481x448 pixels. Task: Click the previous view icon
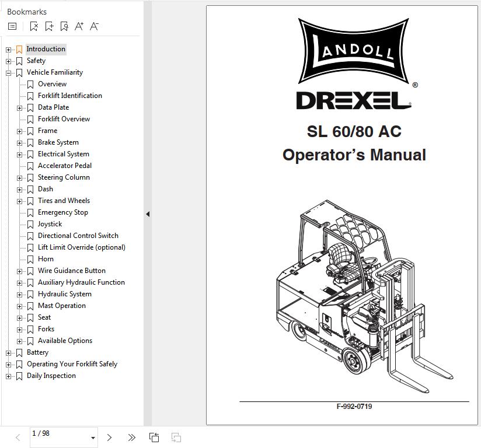(154, 437)
